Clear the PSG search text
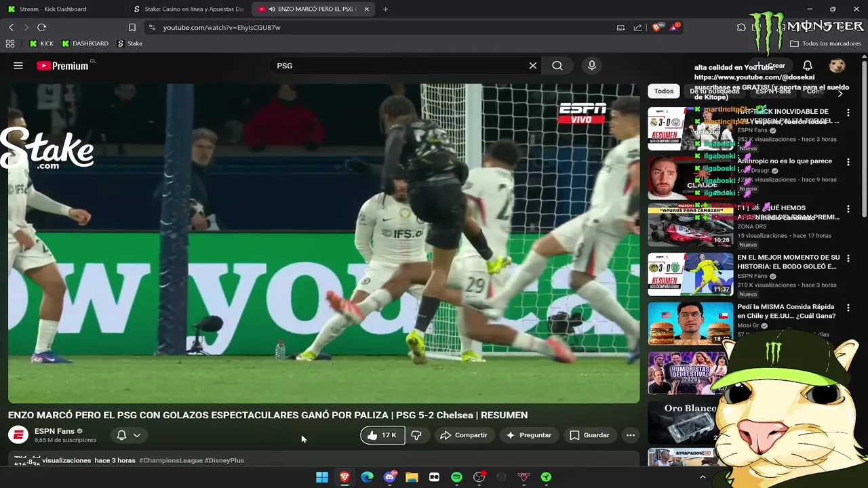The image size is (868, 488). 533,66
